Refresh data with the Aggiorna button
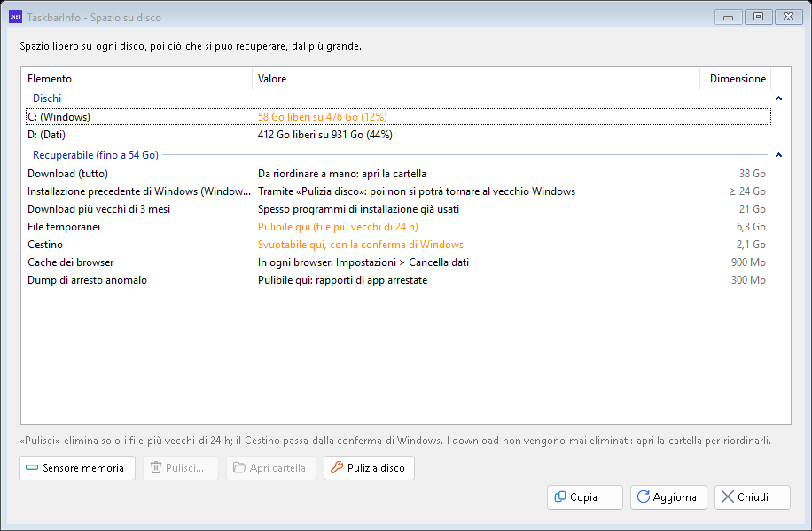812x531 pixels. [668, 496]
